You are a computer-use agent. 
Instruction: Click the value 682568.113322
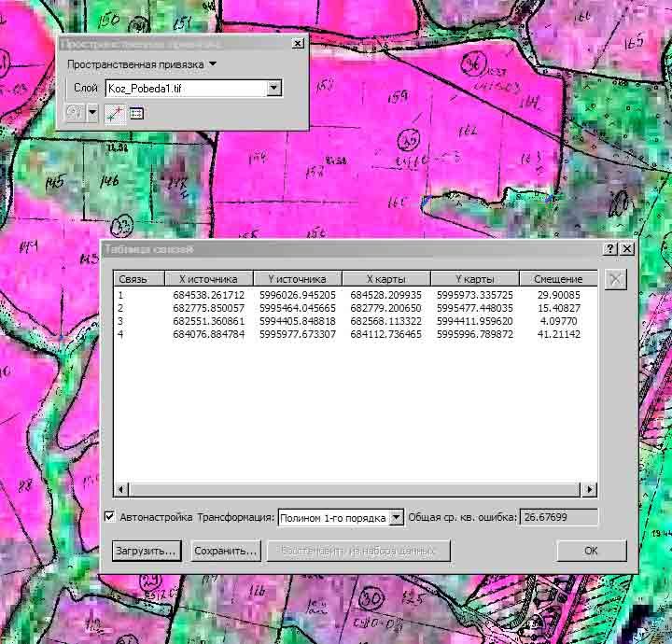point(385,321)
